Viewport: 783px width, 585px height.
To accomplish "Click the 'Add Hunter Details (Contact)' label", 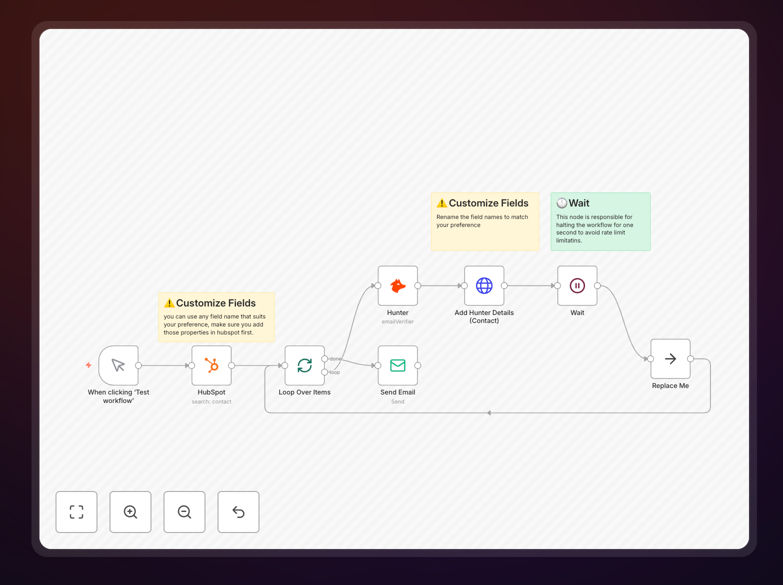I will (484, 317).
